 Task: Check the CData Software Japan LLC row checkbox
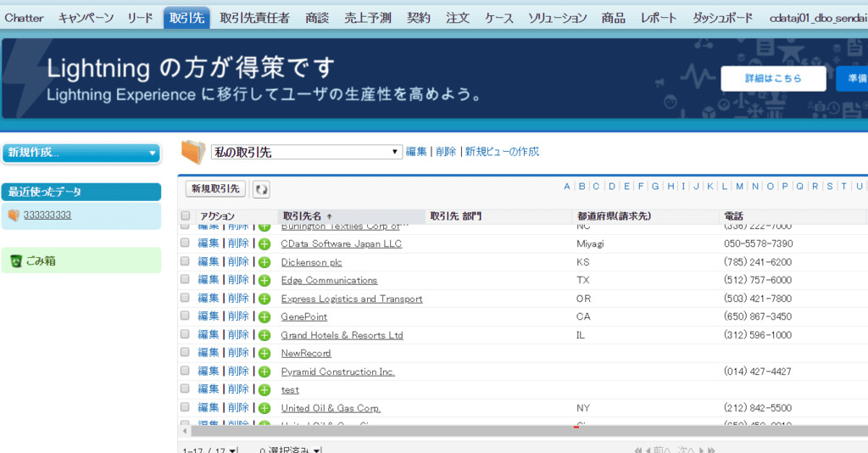point(185,243)
